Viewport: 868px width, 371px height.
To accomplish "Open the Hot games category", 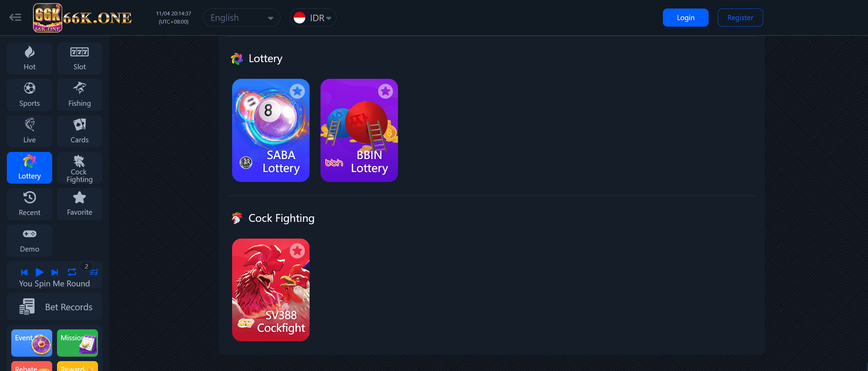I will pos(29,58).
